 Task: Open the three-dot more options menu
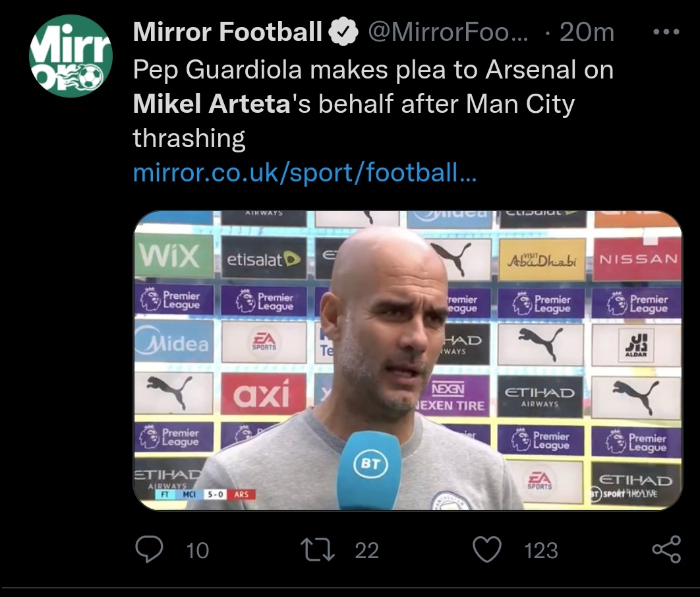(x=666, y=32)
